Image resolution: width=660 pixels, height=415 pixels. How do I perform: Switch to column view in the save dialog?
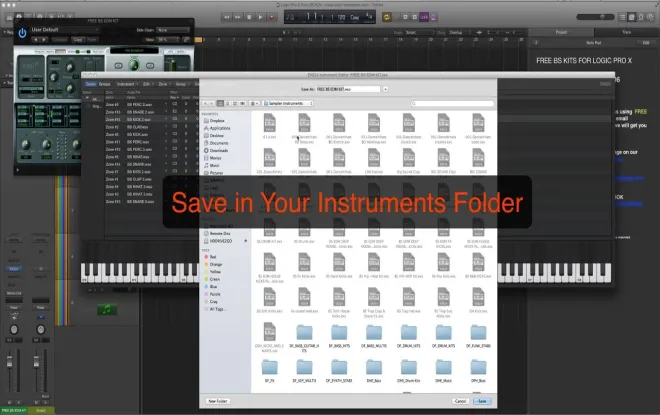tap(235, 104)
